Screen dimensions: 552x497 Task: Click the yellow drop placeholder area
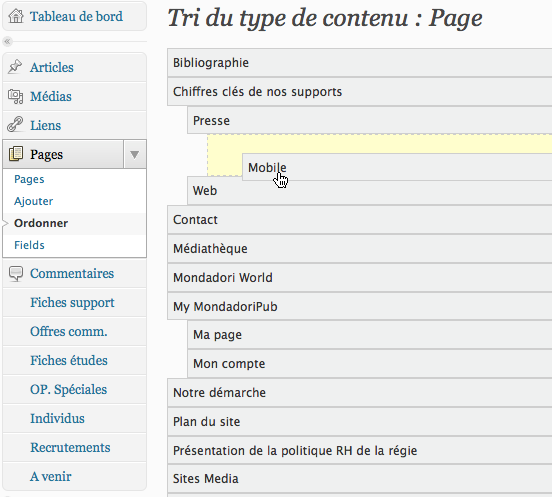pyautogui.click(x=380, y=144)
